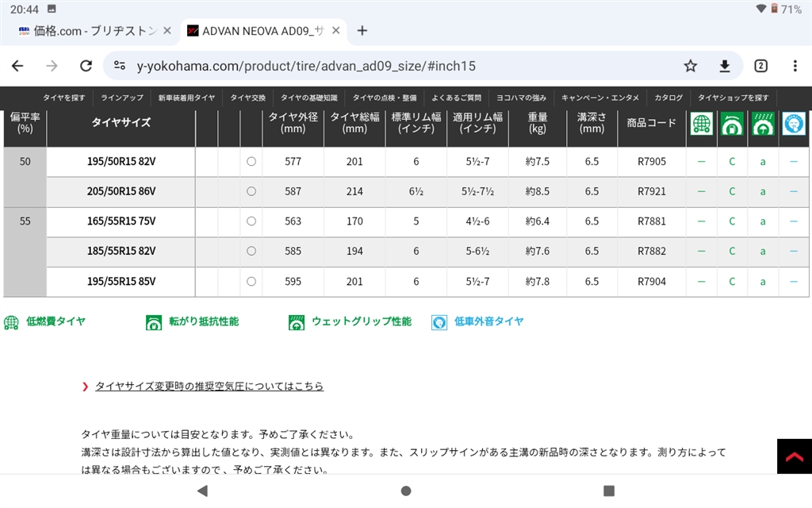Open the タイヤショップを探す menu item
The image size is (812, 508).
coord(733,98)
